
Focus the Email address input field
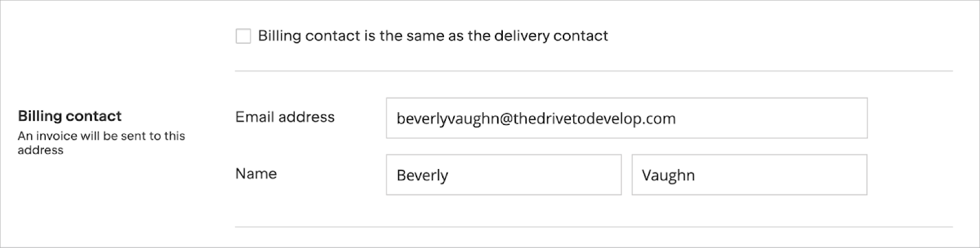pyautogui.click(x=626, y=118)
